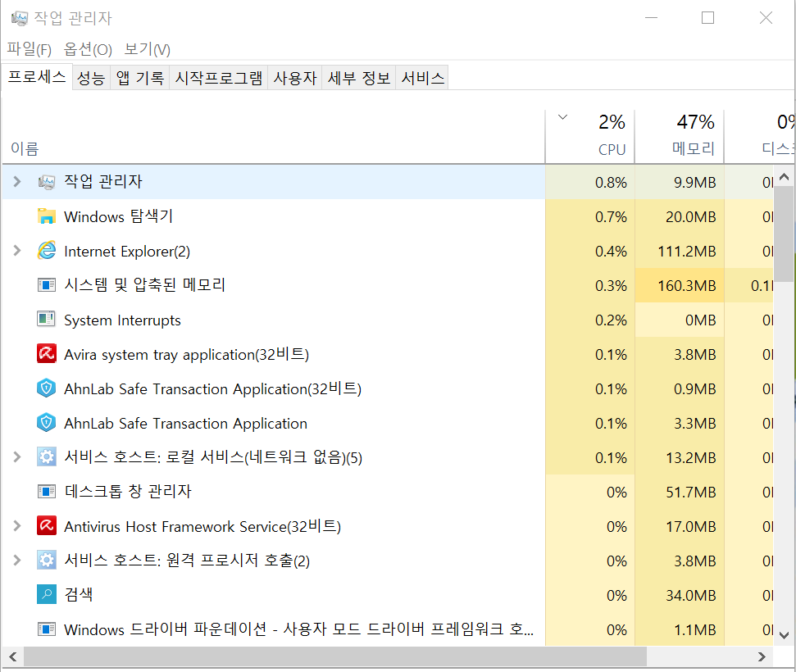Viewport: 796px width, 672px height.
Task: Click the 서비스 호스트: 원격 프로시저 호출 gear icon
Action: tap(47, 561)
